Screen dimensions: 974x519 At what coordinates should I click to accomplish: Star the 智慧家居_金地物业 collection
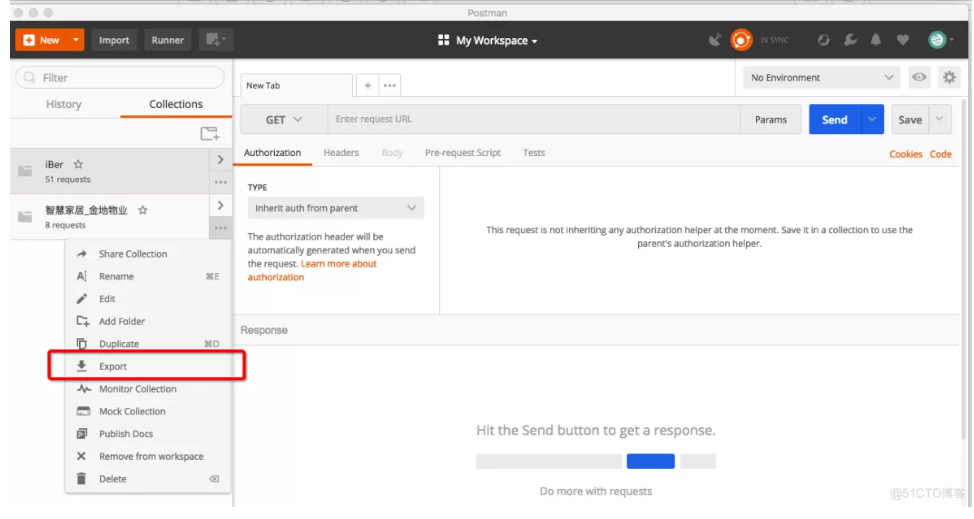point(143,210)
